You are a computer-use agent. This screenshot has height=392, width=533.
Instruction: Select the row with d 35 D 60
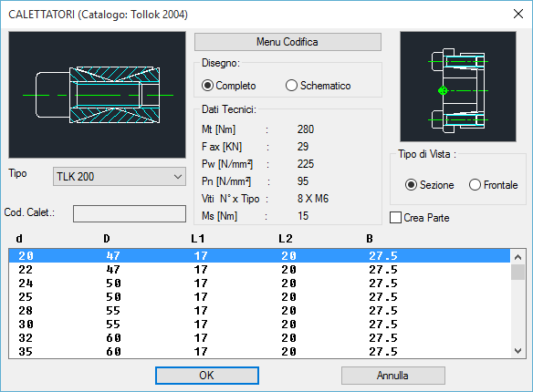tap(260, 352)
